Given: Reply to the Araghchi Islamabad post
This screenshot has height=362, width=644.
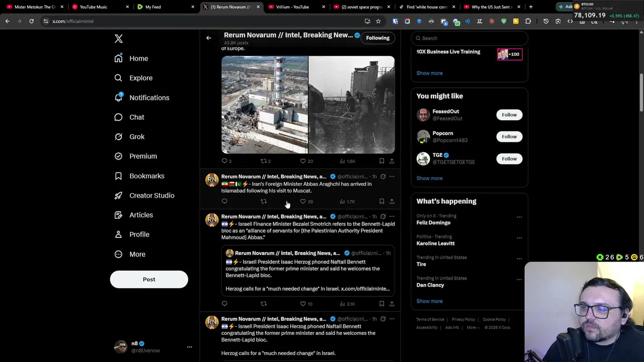Looking at the screenshot, I should point(224,201).
